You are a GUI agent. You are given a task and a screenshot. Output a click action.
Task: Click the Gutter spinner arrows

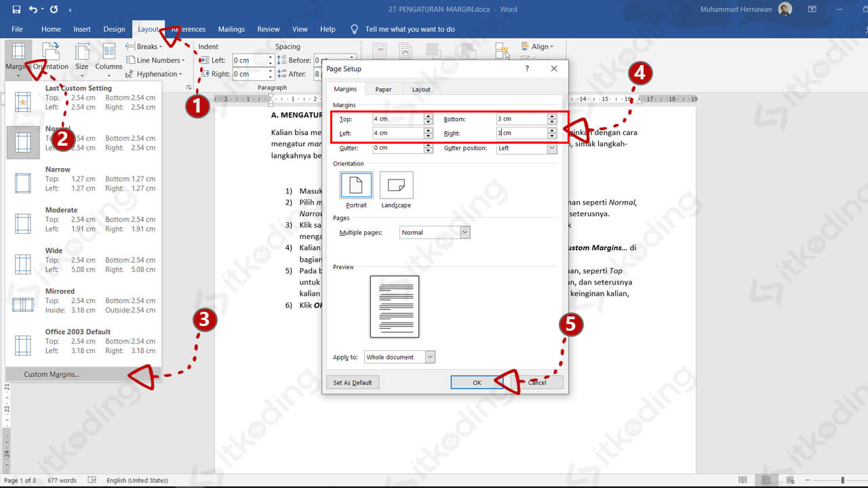(x=428, y=148)
